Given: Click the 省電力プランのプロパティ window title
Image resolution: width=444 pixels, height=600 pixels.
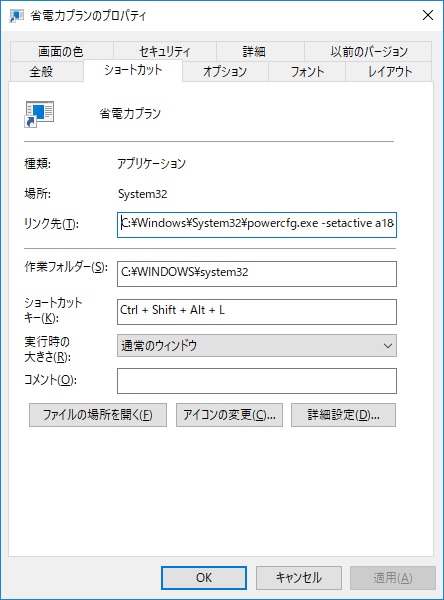Looking at the screenshot, I should (88, 16).
